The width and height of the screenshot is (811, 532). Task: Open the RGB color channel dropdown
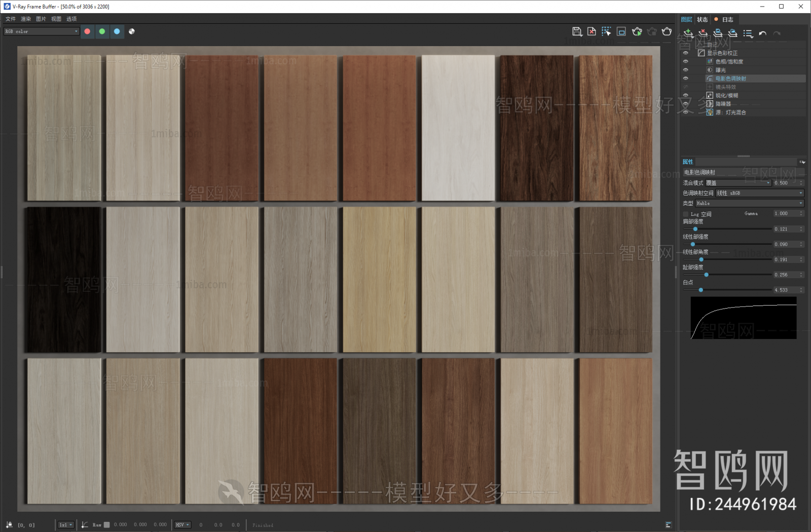(x=42, y=31)
